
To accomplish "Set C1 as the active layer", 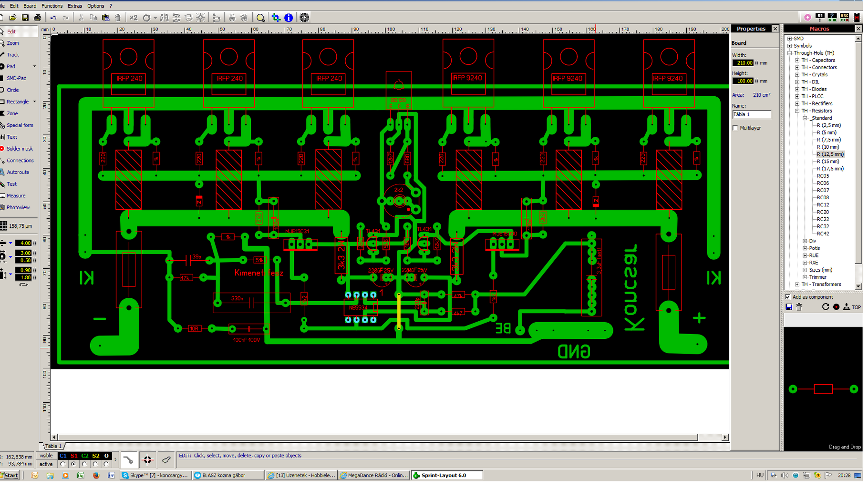I will pos(62,464).
